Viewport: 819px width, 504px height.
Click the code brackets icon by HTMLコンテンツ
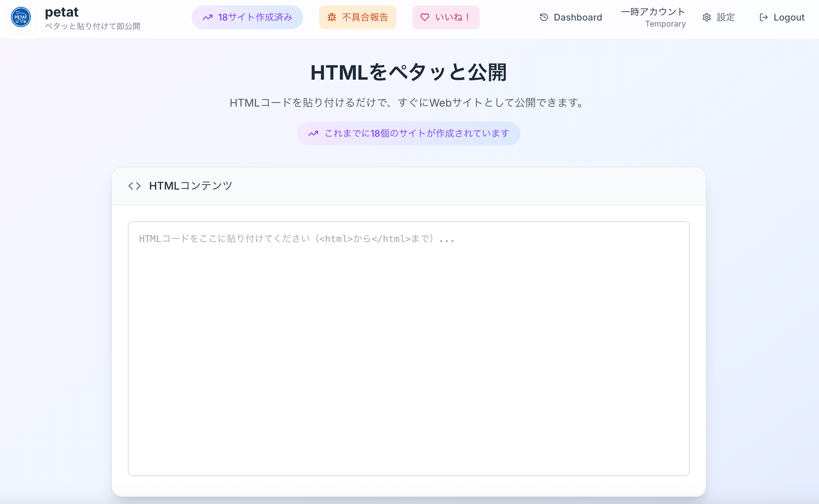[x=134, y=186]
